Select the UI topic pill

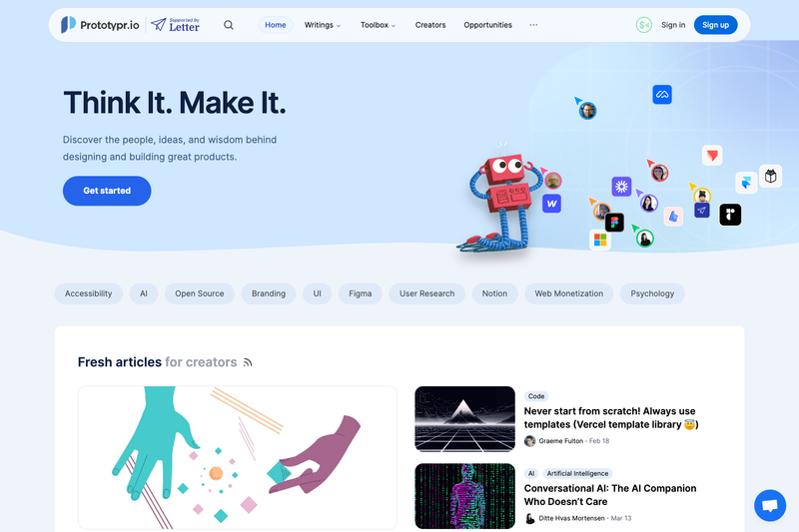[x=317, y=293]
